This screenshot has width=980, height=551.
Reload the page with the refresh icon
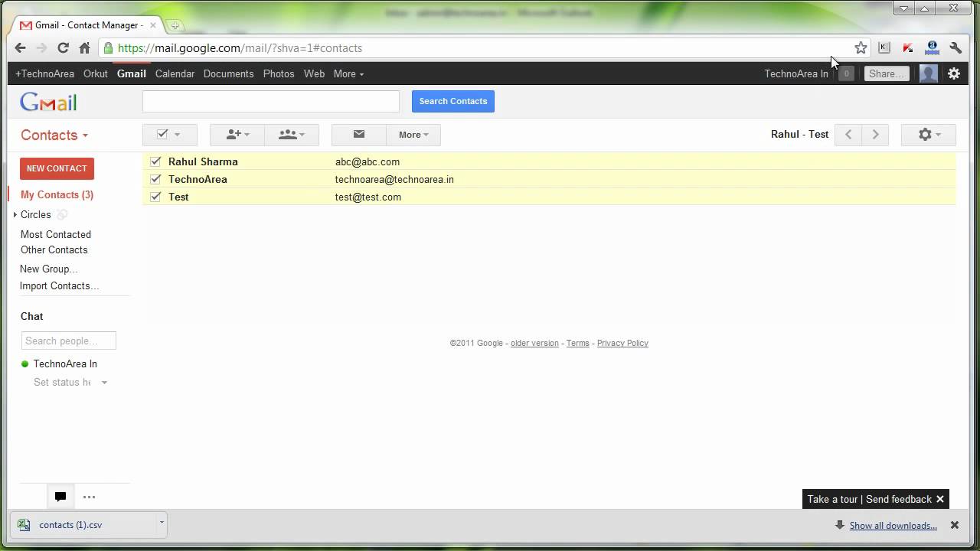point(63,47)
